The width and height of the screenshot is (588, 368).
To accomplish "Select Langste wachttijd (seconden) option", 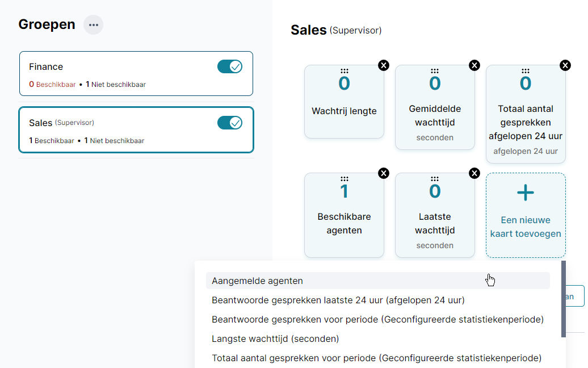I will click(x=275, y=338).
